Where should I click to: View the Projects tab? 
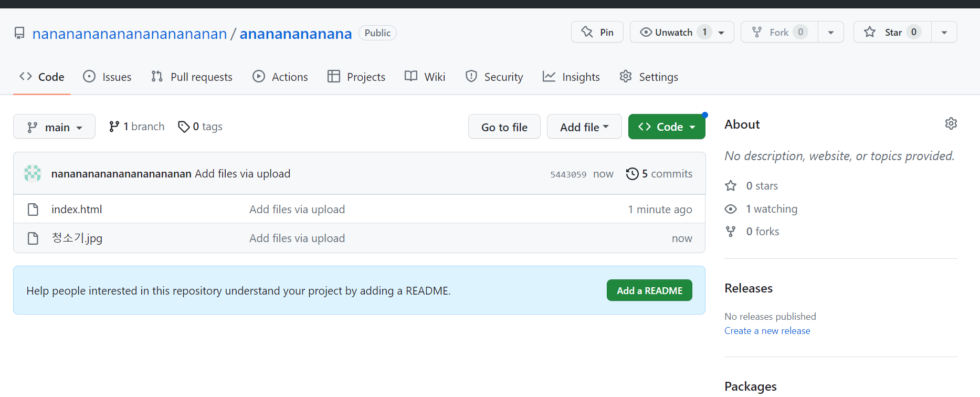point(356,77)
